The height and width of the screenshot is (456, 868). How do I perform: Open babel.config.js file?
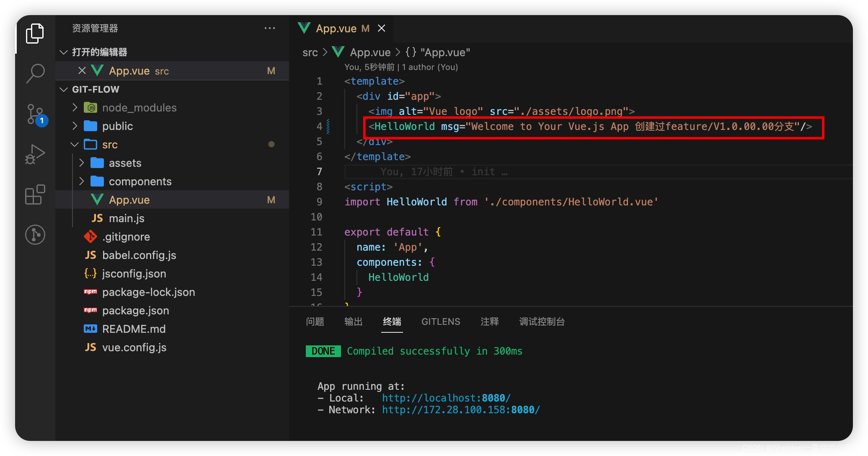click(139, 255)
